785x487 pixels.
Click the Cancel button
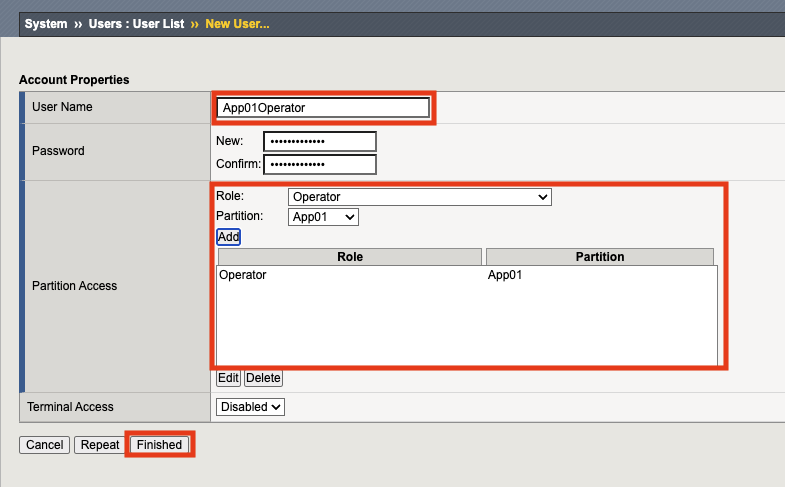(x=45, y=445)
